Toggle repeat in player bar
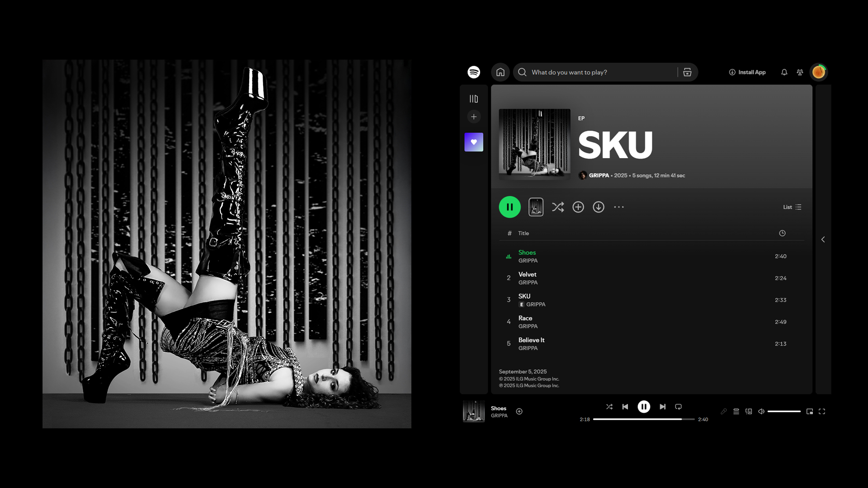 [x=678, y=407]
